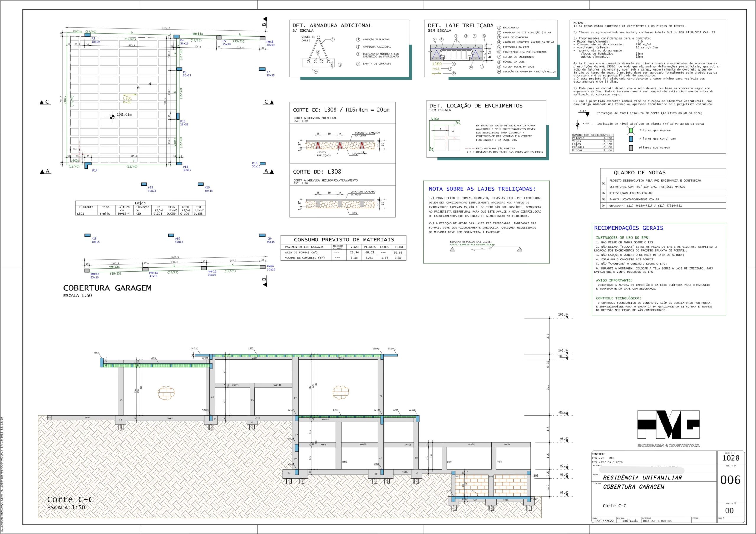The width and height of the screenshot is (756, 534).
Task: Click the 'DET. LAJE TRELIÇADA' heading
Action: click(x=461, y=25)
